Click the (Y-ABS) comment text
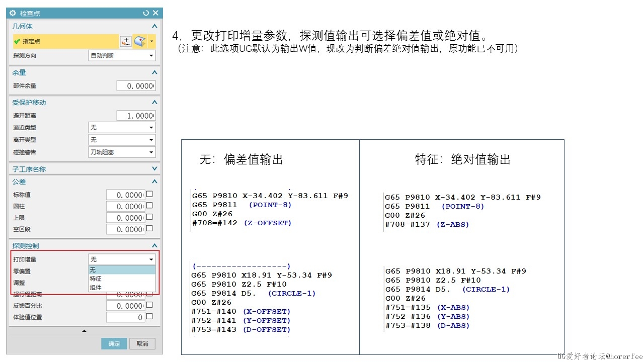644x362 pixels. tap(453, 316)
